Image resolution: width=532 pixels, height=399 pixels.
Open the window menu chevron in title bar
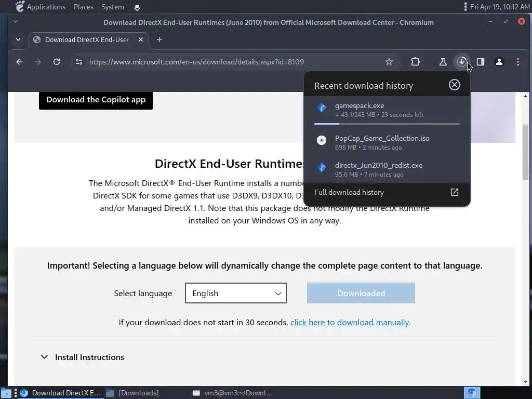click(x=15, y=21)
